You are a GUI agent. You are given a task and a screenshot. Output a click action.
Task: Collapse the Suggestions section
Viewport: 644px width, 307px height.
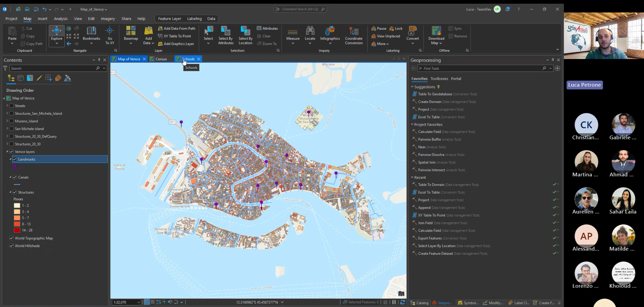(412, 87)
